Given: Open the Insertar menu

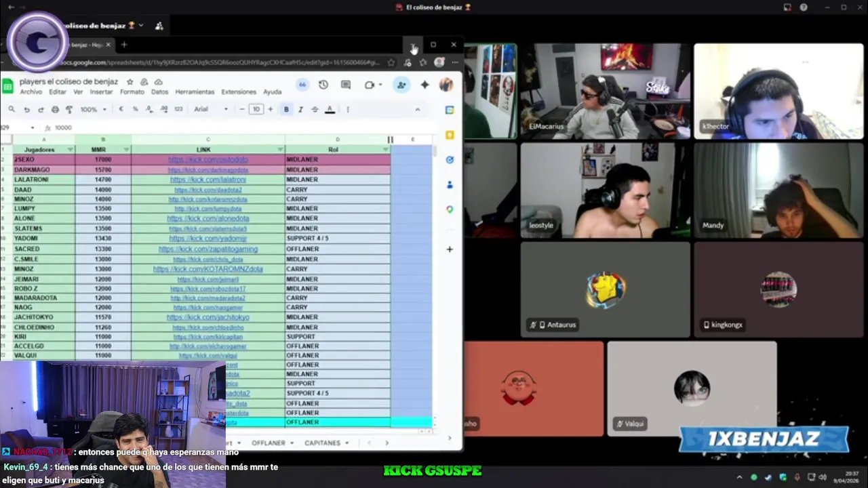Looking at the screenshot, I should point(102,92).
